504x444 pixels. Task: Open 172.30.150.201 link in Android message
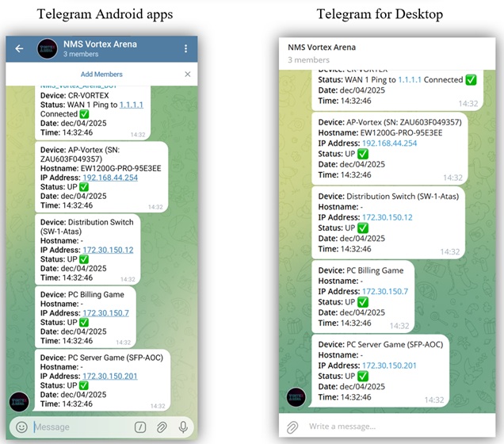110,376
